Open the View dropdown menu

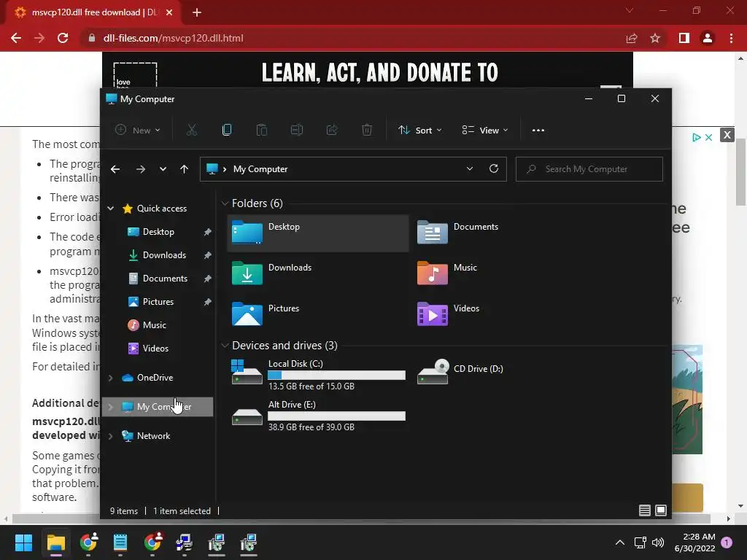point(485,130)
